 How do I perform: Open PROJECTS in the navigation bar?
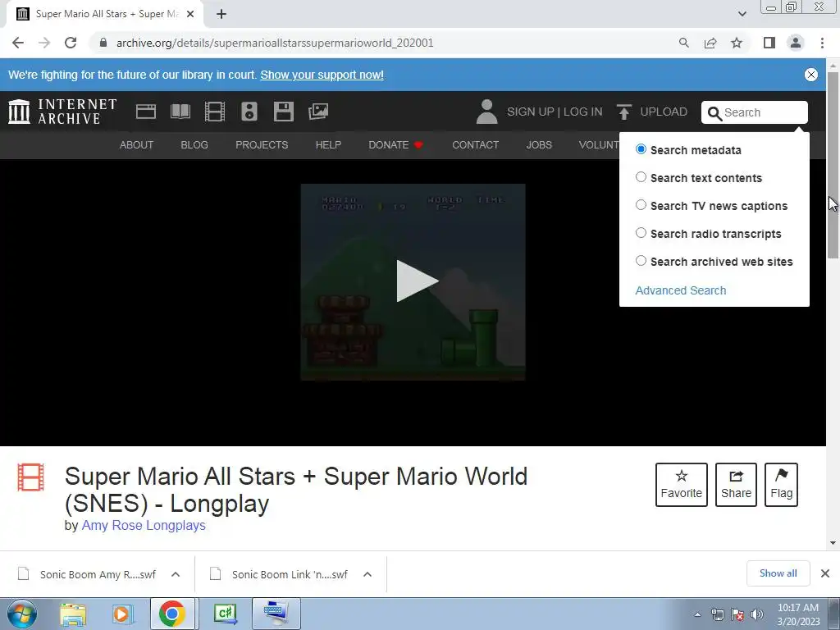coord(262,144)
